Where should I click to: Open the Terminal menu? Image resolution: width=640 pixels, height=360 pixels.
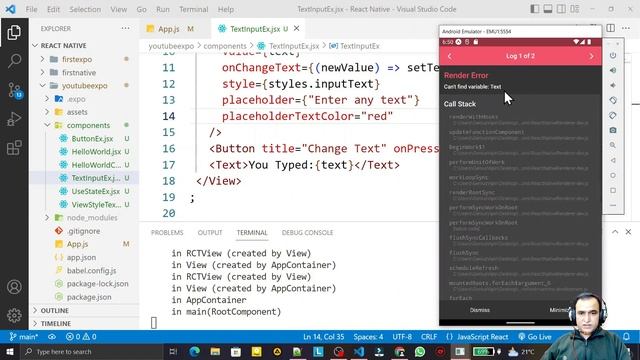193,9
